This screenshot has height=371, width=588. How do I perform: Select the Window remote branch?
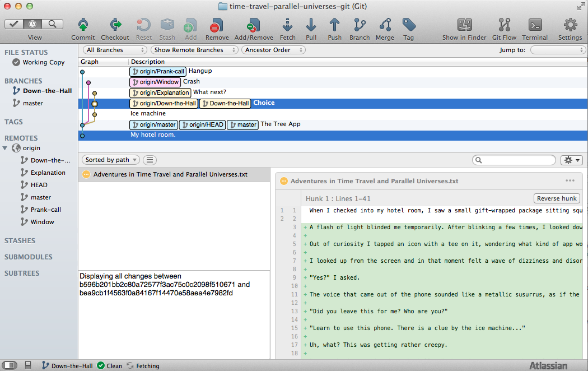tap(38, 222)
